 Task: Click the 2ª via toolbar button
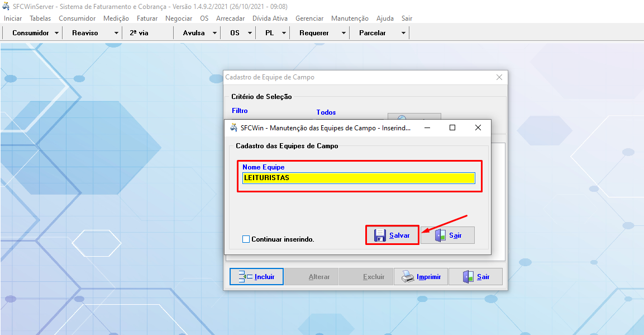click(139, 33)
